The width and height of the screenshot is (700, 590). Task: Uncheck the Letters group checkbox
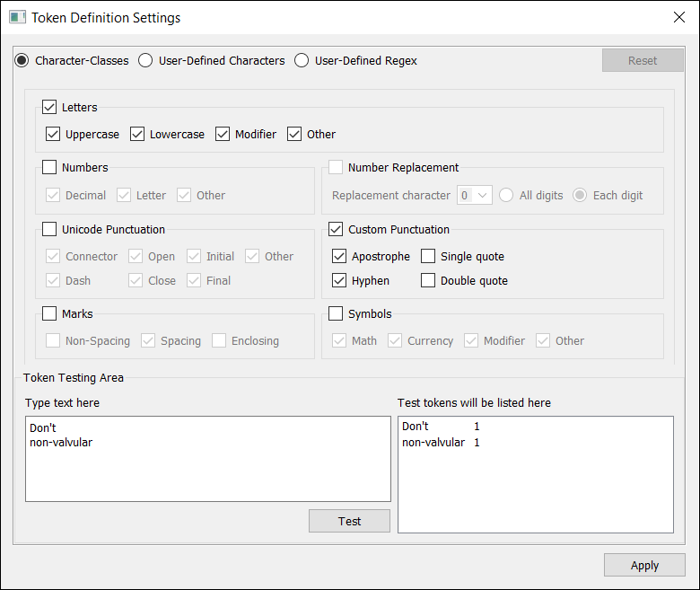coord(49,108)
